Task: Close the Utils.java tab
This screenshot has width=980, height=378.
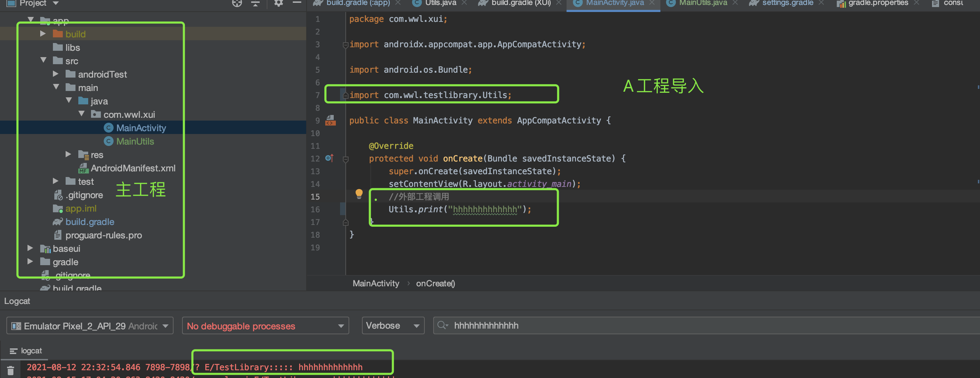Action: click(464, 3)
